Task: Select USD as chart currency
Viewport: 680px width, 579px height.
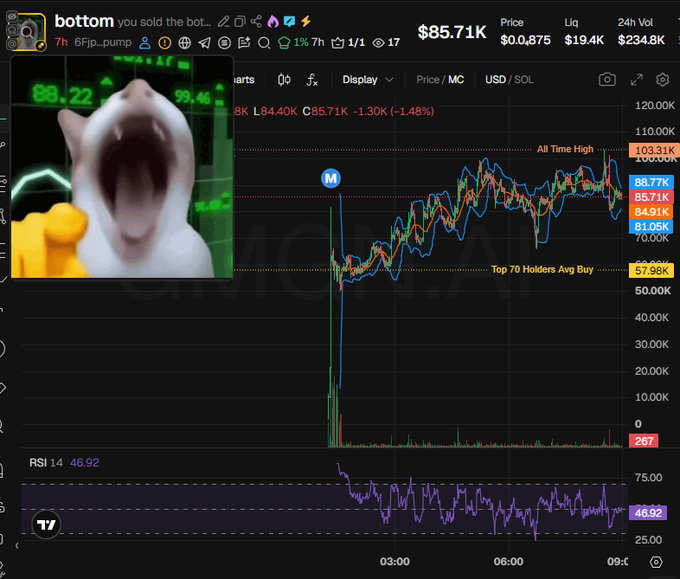Action: click(x=495, y=80)
